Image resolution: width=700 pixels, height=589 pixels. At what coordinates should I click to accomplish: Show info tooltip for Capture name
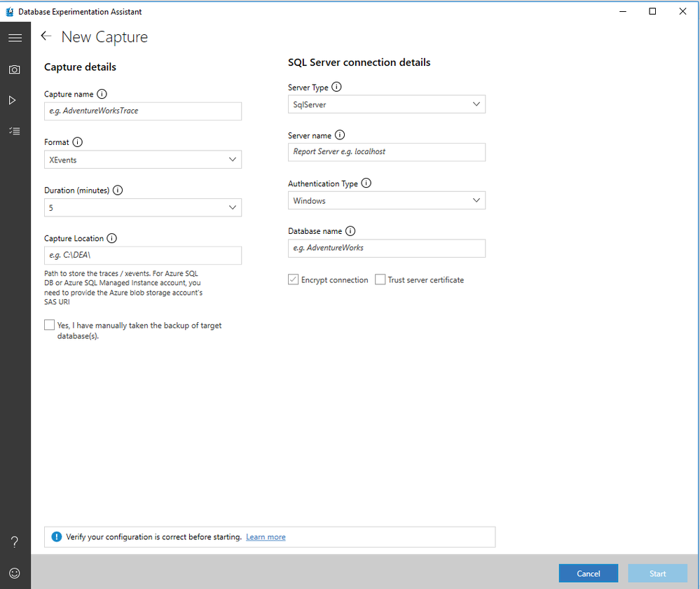pyautogui.click(x=102, y=94)
